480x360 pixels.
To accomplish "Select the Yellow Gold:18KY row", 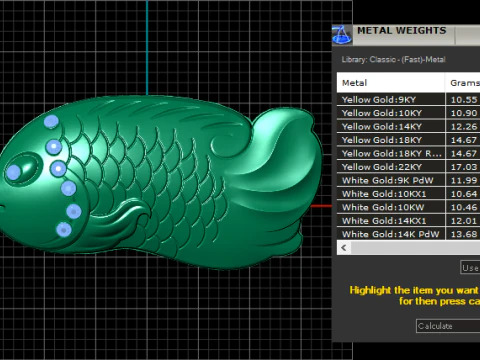I will coord(408,140).
